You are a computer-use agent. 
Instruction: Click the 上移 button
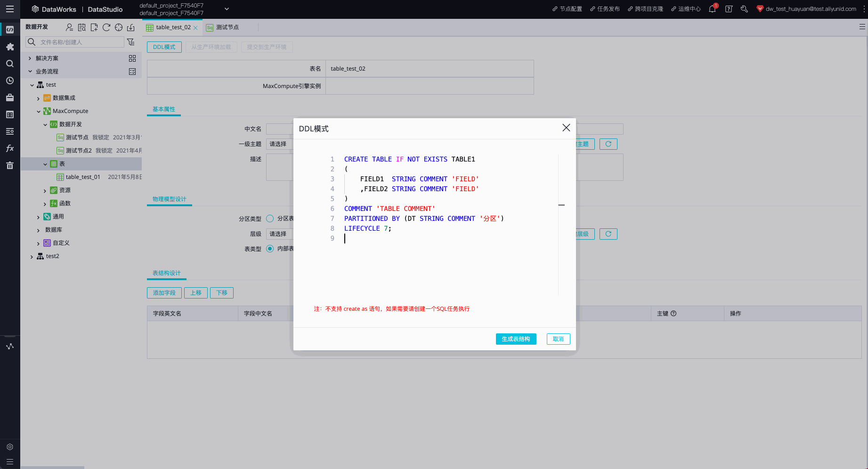196,293
